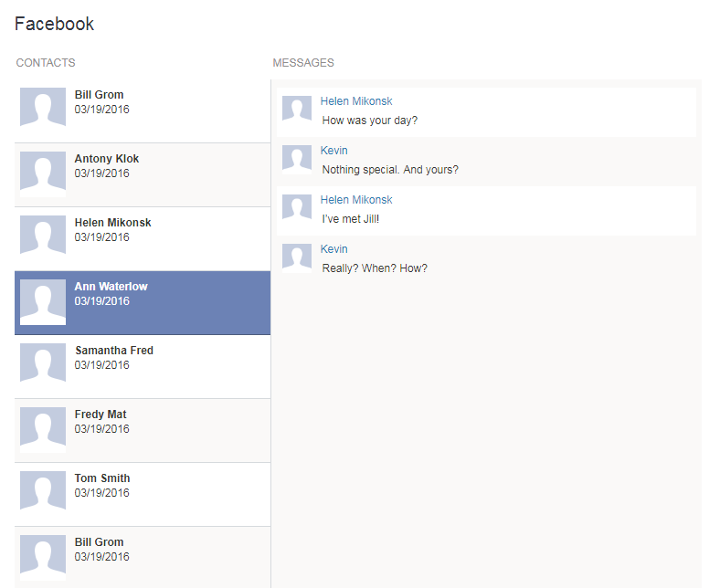Click avatar beside 'I've met Jill!' message
The width and height of the screenshot is (709, 588).
pos(297,209)
